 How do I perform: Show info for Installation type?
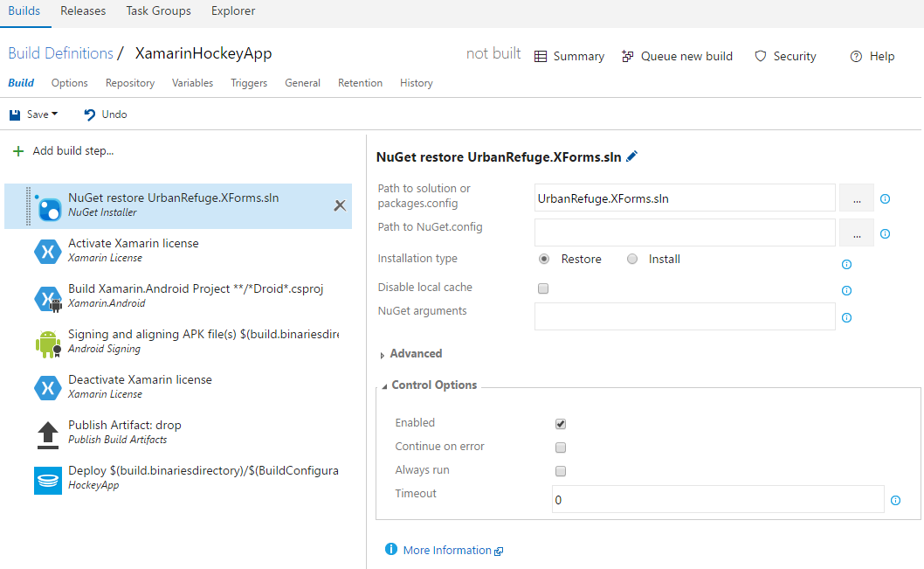(847, 264)
